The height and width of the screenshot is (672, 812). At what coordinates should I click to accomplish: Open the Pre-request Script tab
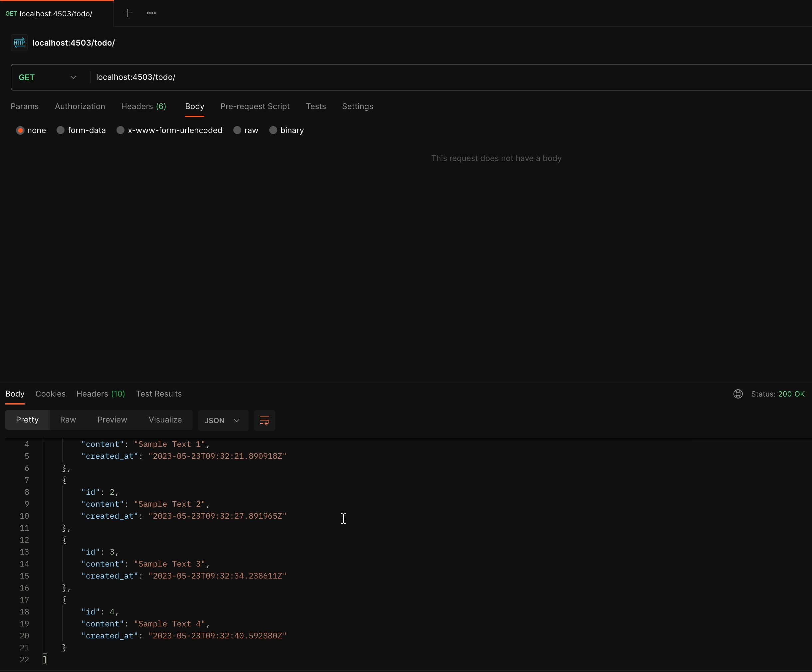click(255, 106)
